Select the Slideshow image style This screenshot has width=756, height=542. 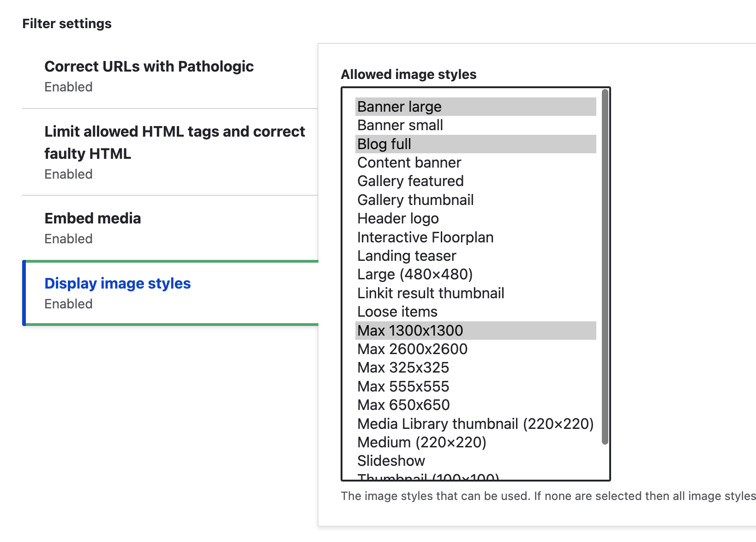391,461
